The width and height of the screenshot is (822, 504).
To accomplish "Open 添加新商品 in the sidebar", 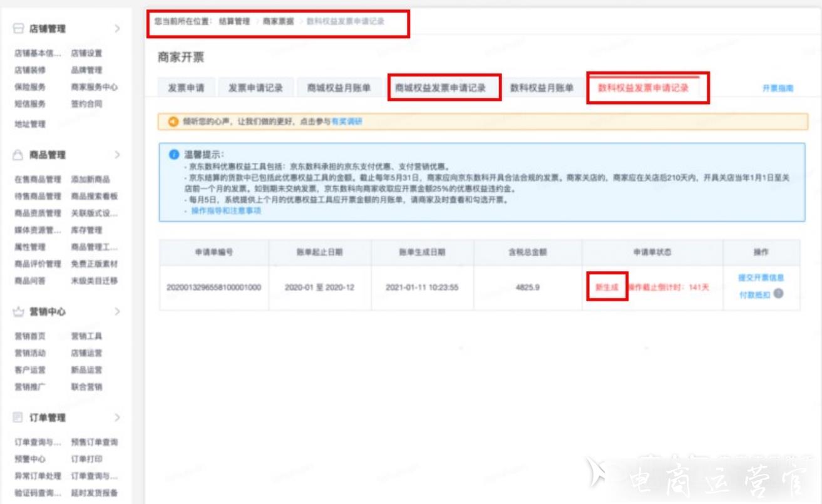I will coord(91,180).
